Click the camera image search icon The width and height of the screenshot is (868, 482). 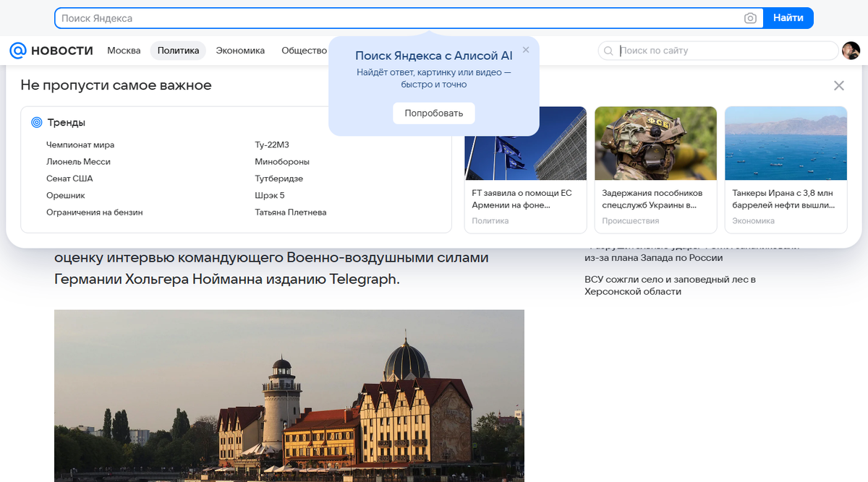(x=750, y=18)
